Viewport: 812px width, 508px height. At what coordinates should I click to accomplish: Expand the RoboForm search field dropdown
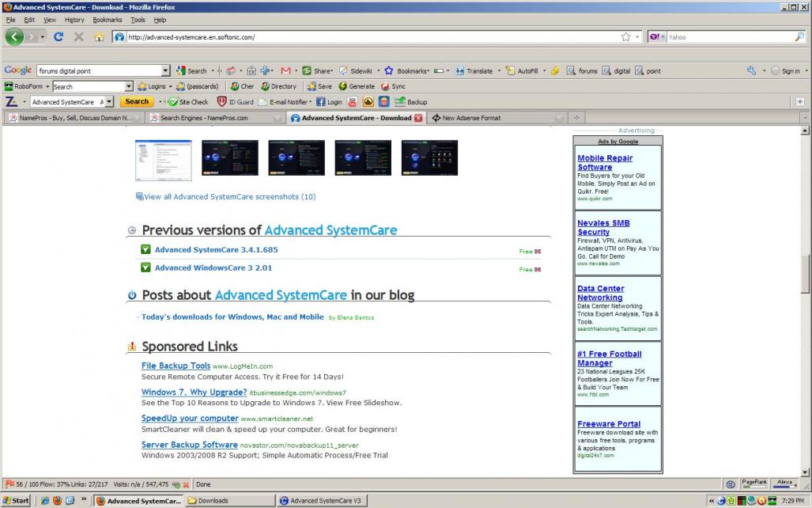click(129, 86)
